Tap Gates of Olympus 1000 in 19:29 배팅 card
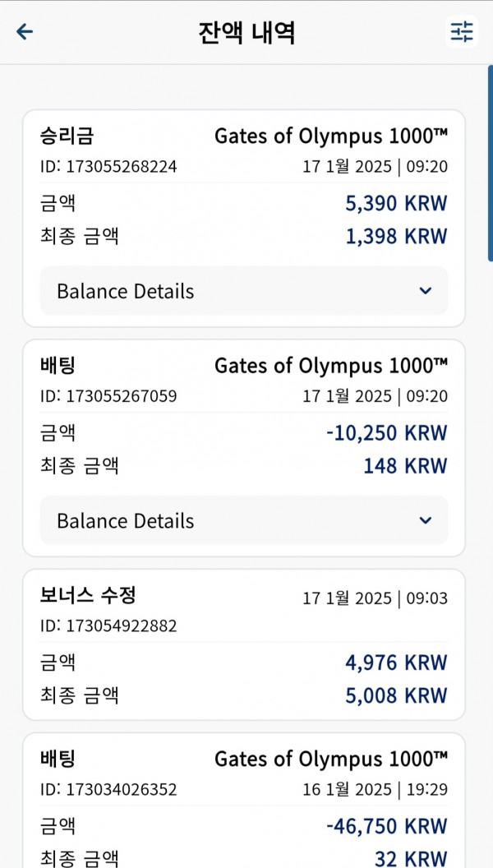The width and height of the screenshot is (493, 868). click(x=331, y=759)
